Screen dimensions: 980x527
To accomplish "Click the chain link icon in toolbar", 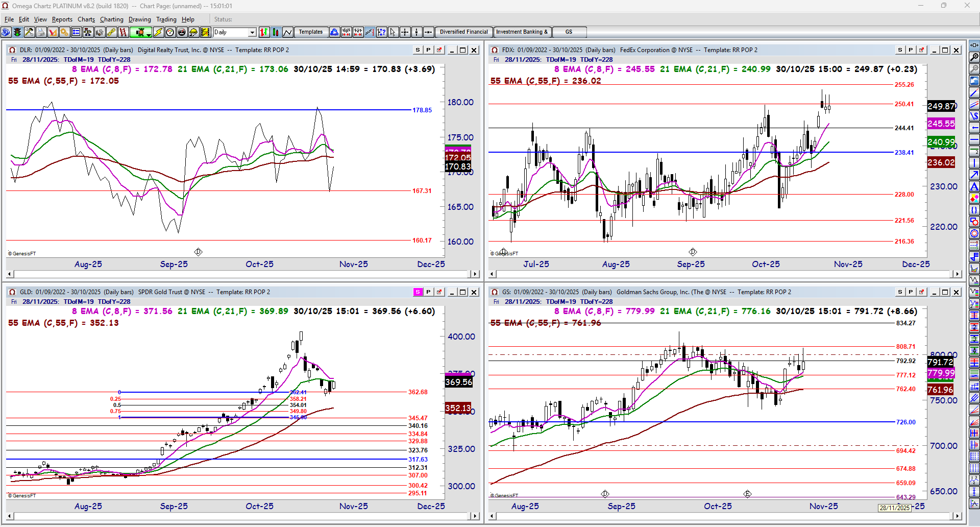I will [x=111, y=32].
